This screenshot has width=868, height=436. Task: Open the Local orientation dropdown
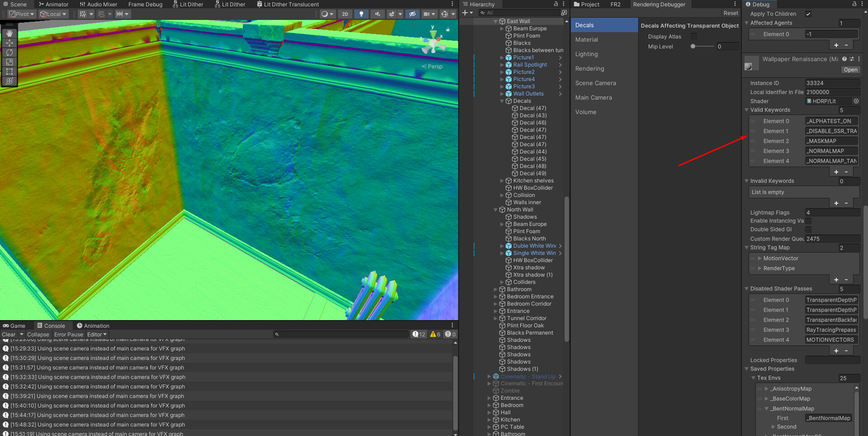[52, 14]
